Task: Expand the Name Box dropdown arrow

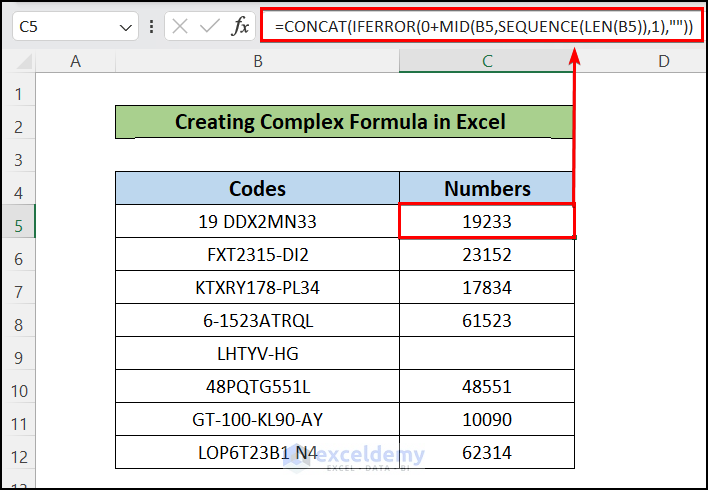Action: point(125,28)
